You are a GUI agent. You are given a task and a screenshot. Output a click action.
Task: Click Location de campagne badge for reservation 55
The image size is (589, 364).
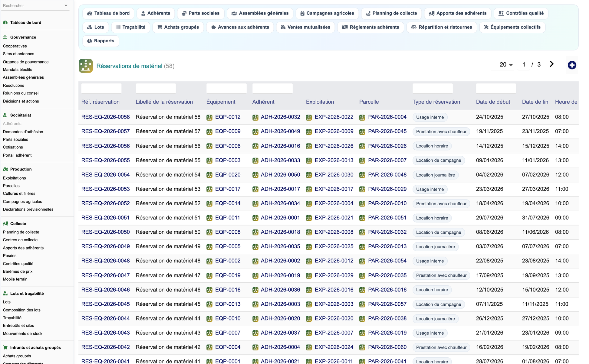[x=439, y=160]
